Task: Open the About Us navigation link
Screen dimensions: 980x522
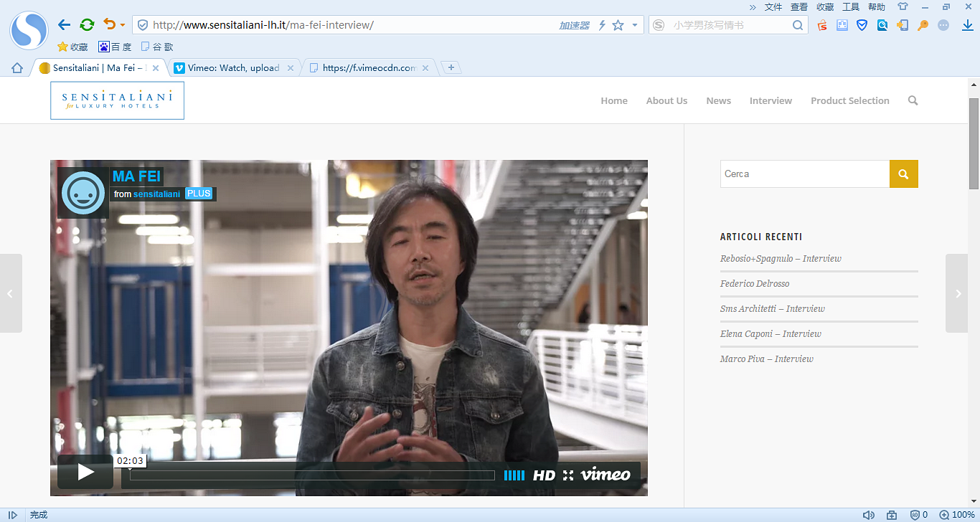Action: pyautogui.click(x=666, y=101)
